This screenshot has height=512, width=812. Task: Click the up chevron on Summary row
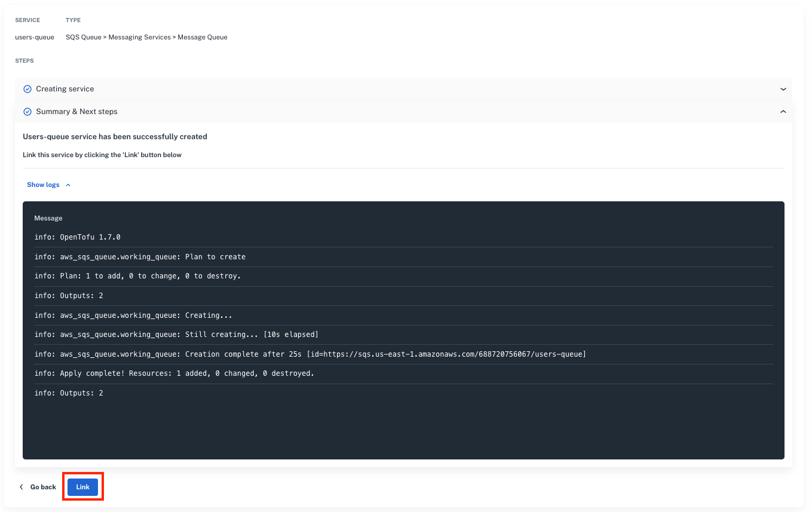click(x=783, y=112)
